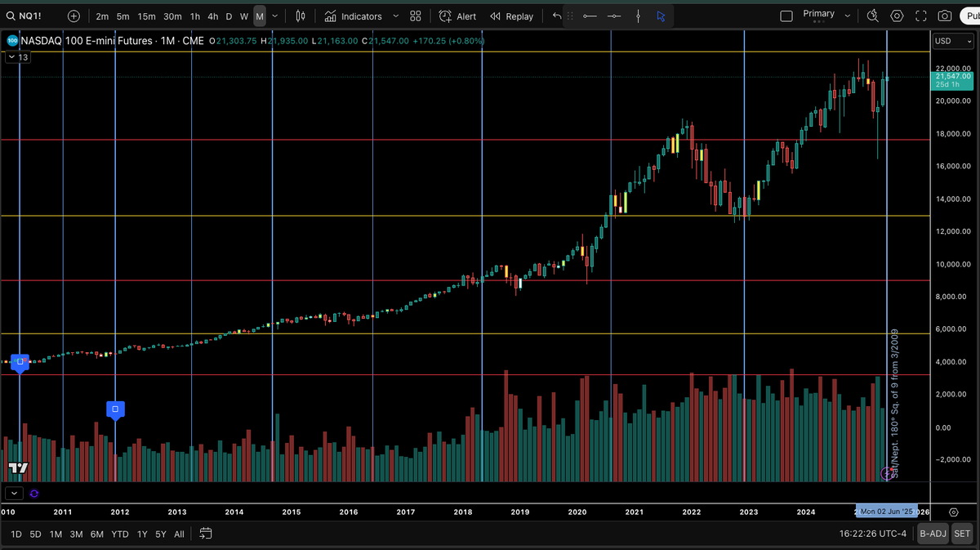Select the horizontal line drawing tool

coord(614,16)
